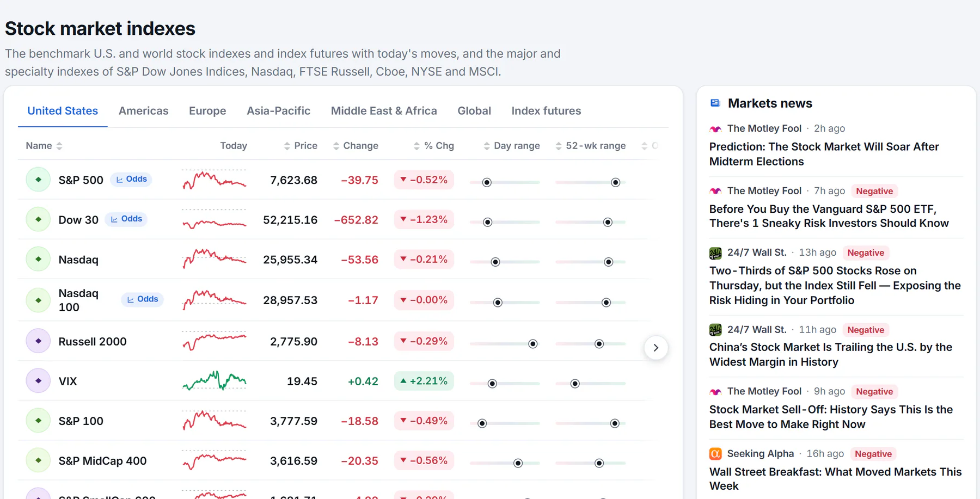
Task: Switch to the Asia-Pacific tab
Action: tap(279, 111)
